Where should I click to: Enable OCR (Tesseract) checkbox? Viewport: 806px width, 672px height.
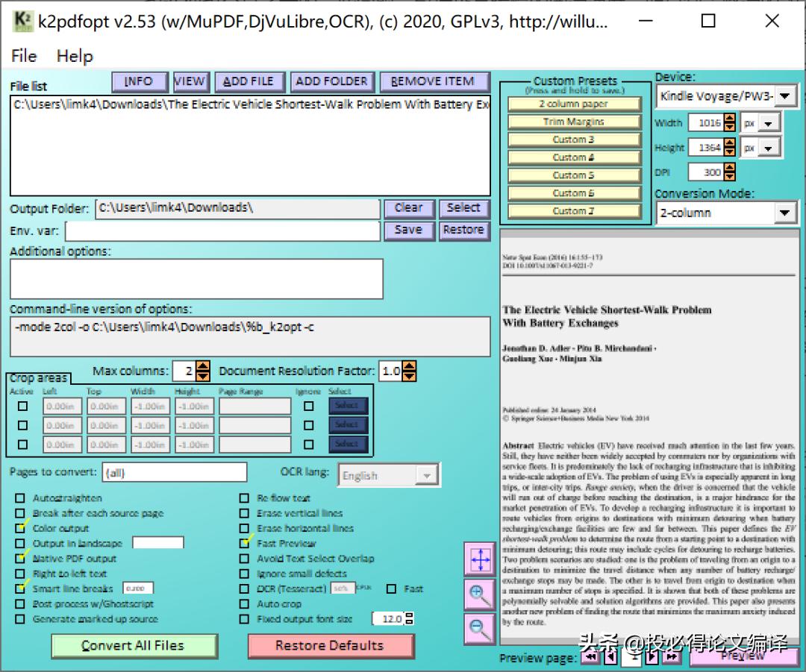coord(244,588)
